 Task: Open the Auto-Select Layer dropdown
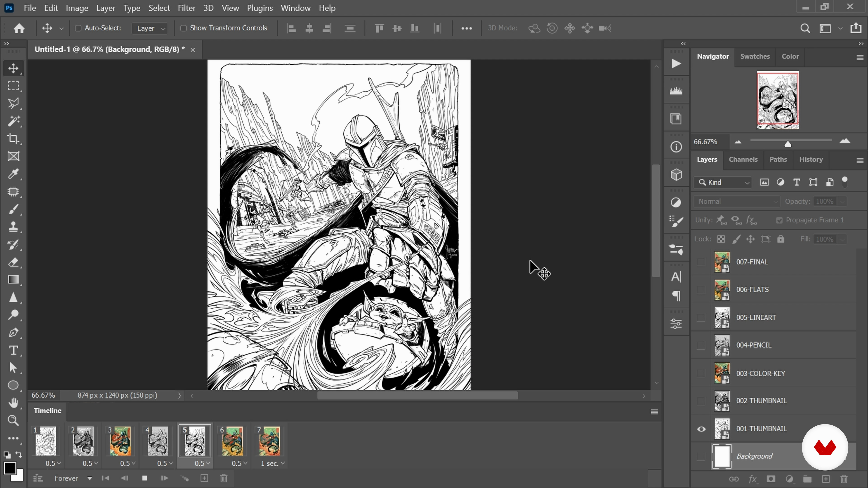click(150, 28)
